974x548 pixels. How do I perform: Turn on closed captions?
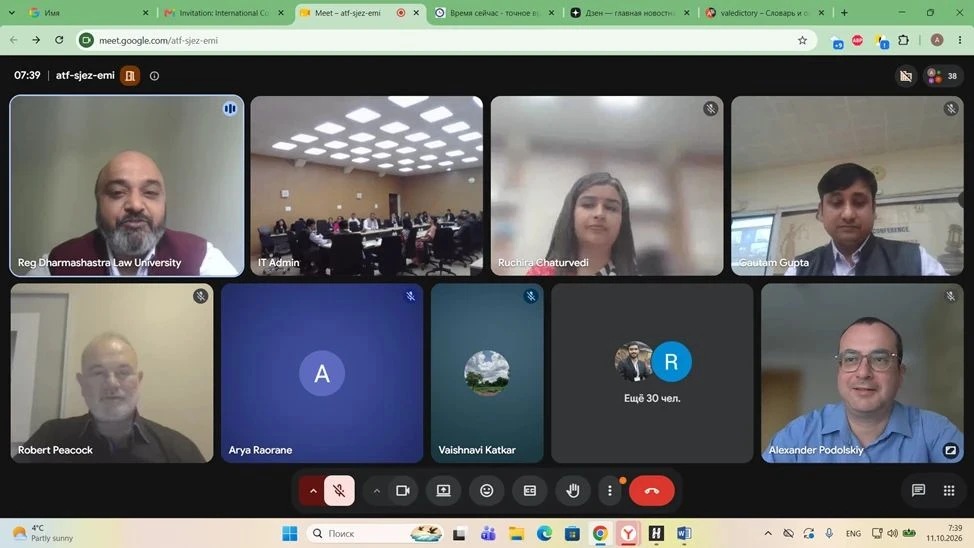[530, 490]
